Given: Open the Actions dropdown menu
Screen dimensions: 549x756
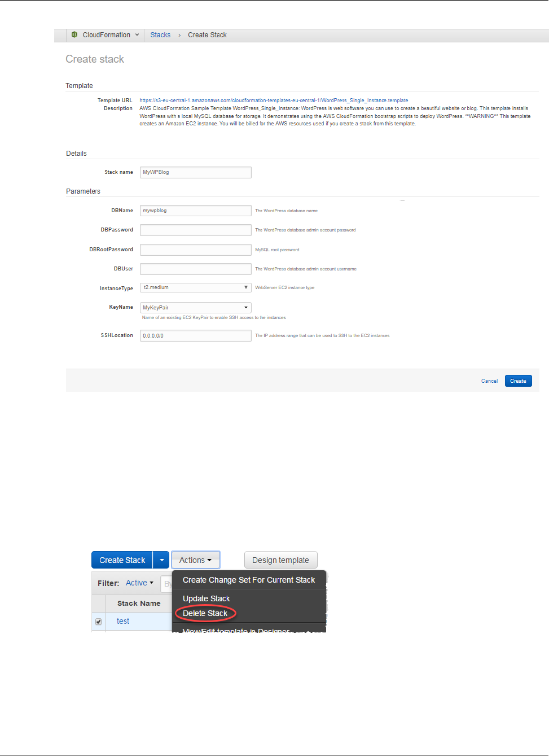Looking at the screenshot, I should pyautogui.click(x=195, y=560).
